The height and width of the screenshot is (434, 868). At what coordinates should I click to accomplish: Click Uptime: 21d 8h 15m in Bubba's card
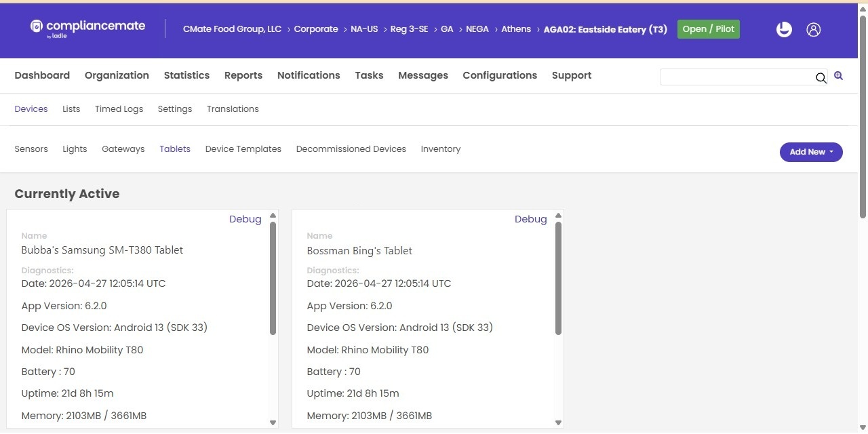pyautogui.click(x=67, y=393)
